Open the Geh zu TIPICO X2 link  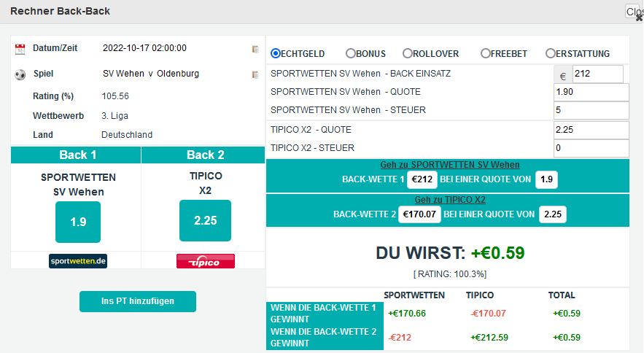point(450,200)
